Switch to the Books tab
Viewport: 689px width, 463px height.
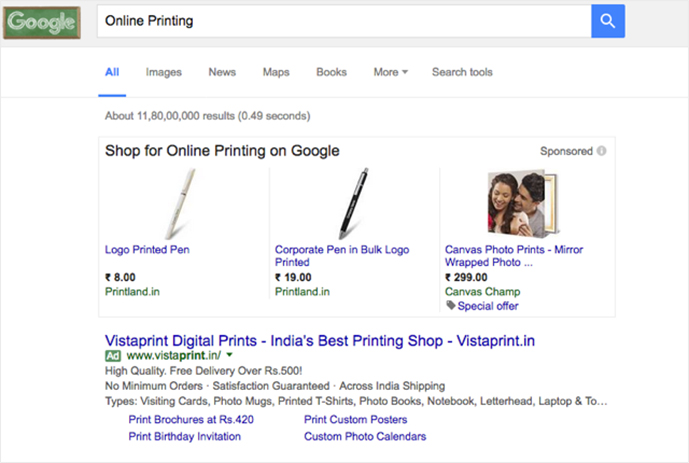[331, 72]
